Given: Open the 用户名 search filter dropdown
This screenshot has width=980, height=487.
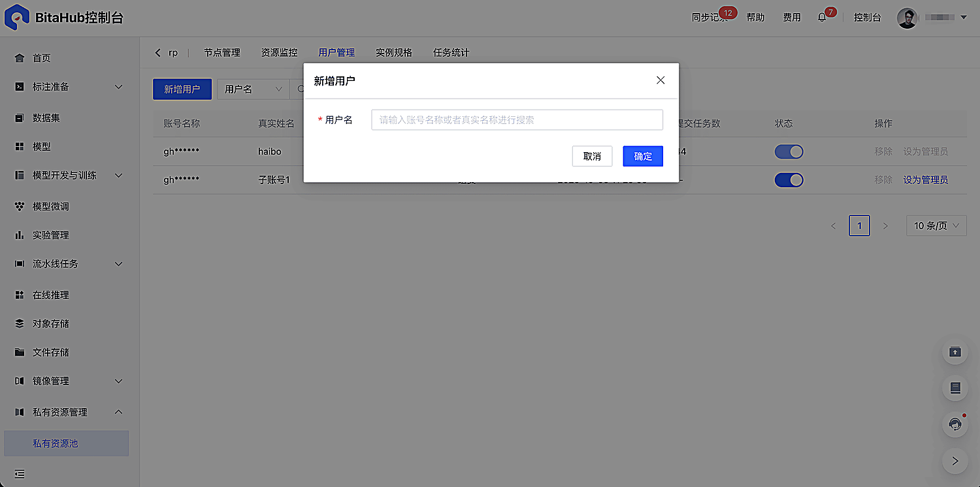Looking at the screenshot, I should (253, 89).
